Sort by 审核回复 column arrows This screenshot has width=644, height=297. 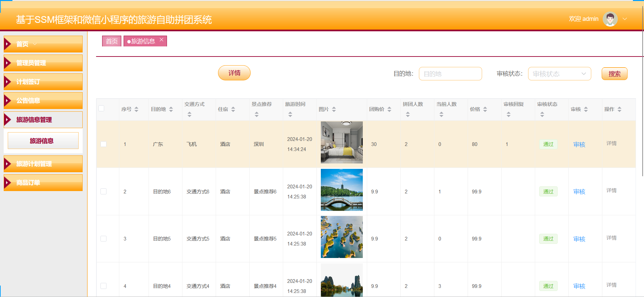pyautogui.click(x=509, y=114)
